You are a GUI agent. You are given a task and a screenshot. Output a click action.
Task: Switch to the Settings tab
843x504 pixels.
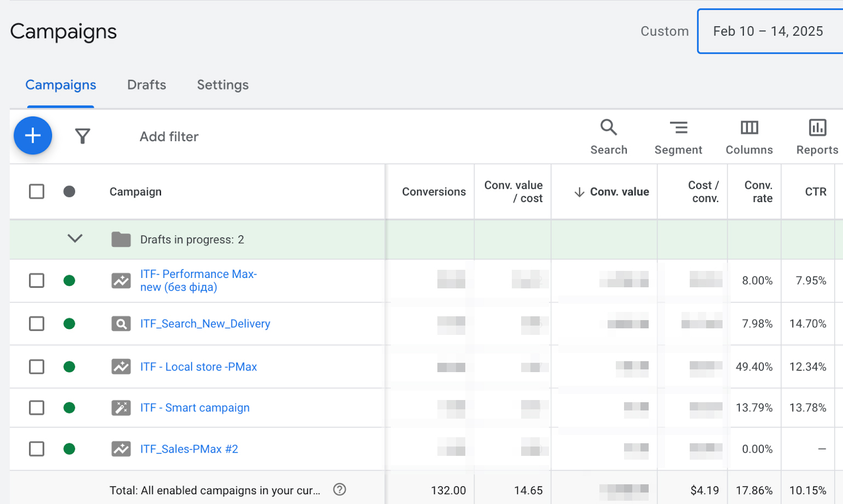(x=222, y=85)
